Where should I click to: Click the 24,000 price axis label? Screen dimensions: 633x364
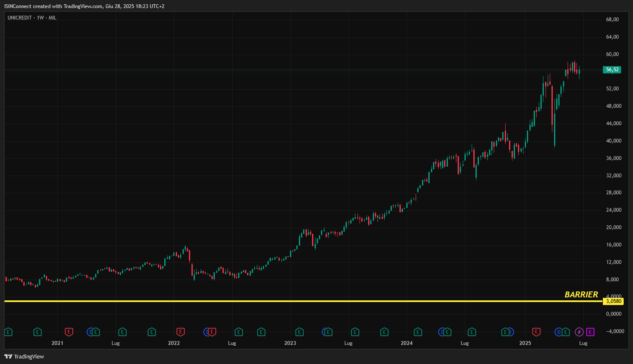click(613, 210)
